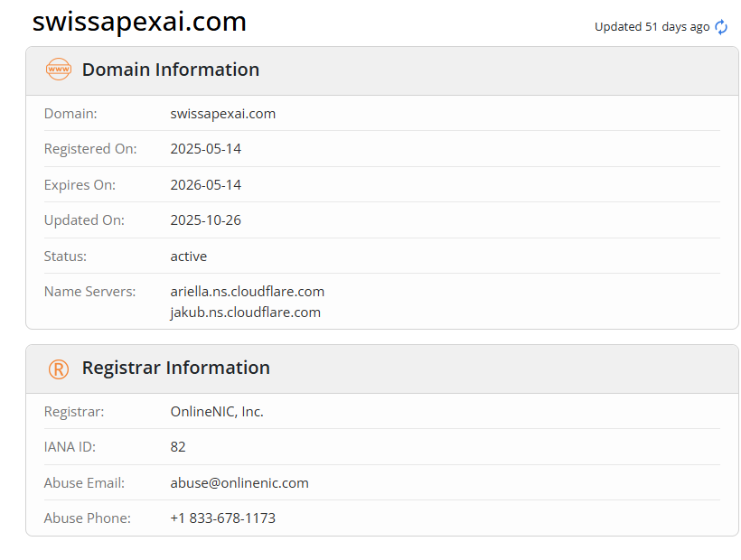
Task: Click the orange Registrar Information R icon
Action: coord(59,369)
